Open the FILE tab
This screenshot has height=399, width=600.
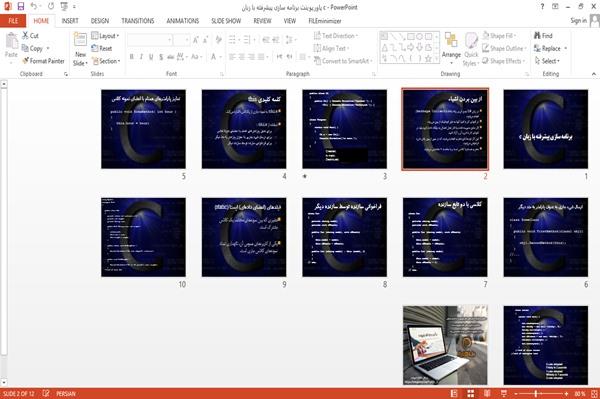point(13,21)
